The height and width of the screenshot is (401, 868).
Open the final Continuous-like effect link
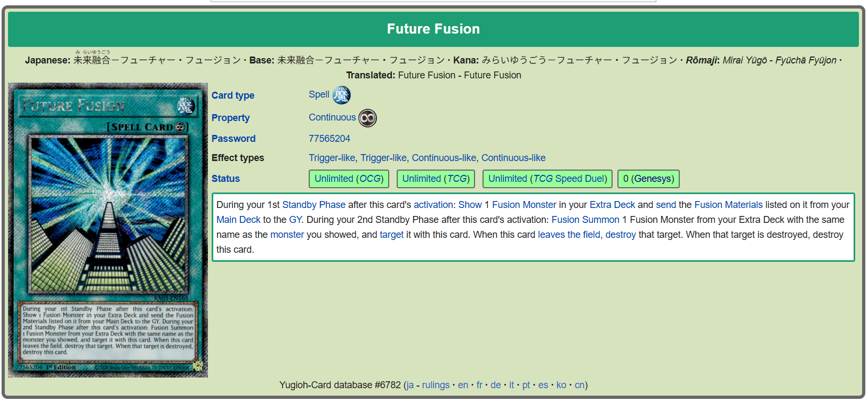pyautogui.click(x=513, y=158)
